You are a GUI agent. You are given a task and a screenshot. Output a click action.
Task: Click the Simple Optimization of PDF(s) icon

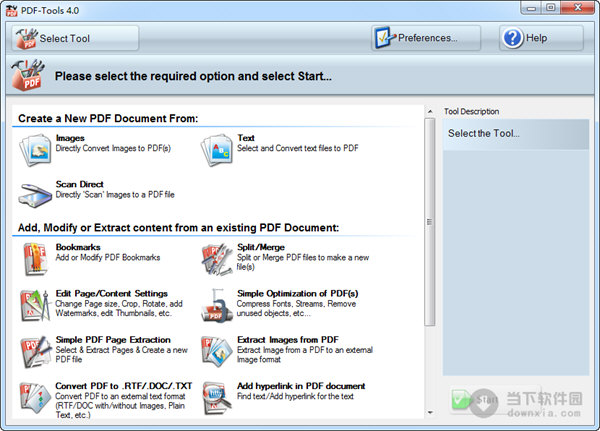[x=217, y=305]
